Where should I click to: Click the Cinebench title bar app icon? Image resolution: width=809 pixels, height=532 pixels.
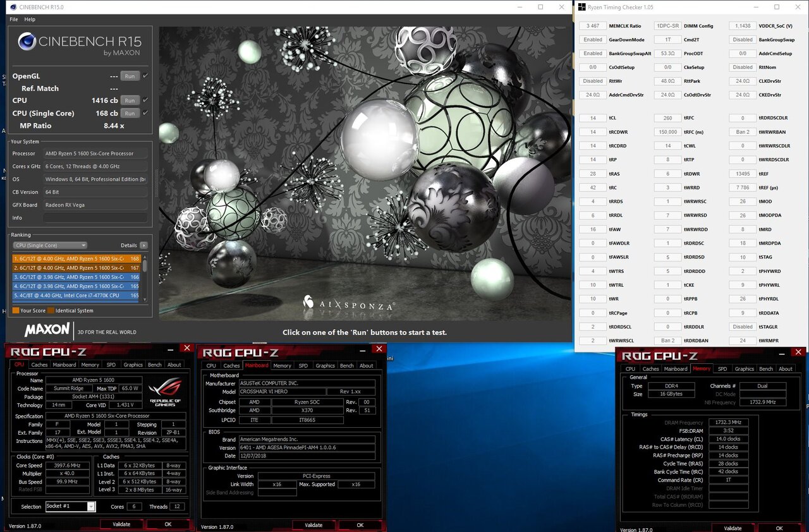tap(12, 7)
